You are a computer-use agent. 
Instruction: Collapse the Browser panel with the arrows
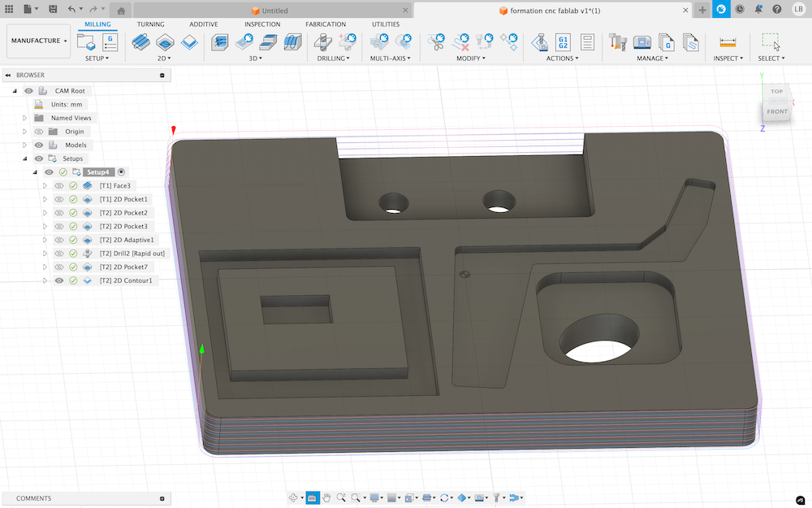[8, 75]
